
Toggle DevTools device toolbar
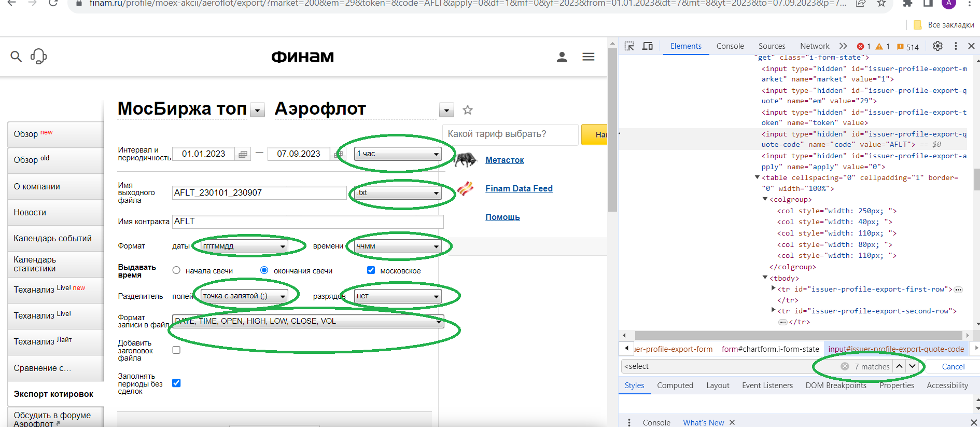coord(648,46)
